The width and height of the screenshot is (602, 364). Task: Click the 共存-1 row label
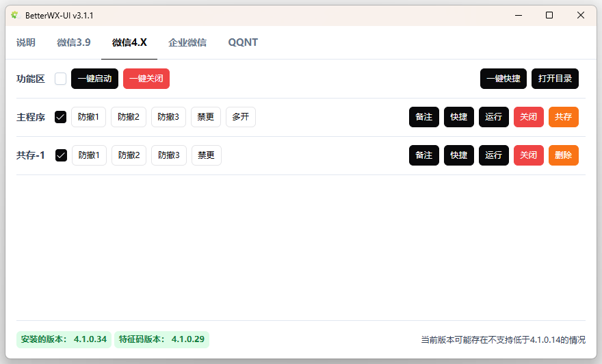[31, 155]
